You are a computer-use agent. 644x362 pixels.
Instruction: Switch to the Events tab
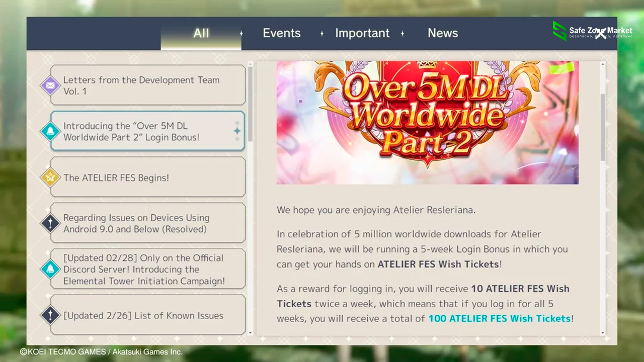tap(281, 33)
